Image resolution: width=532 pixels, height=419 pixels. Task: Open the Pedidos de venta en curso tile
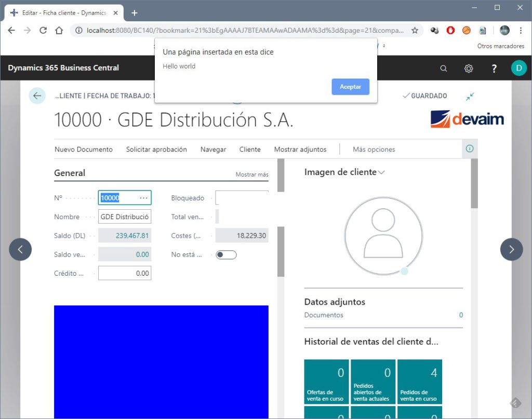click(x=420, y=382)
